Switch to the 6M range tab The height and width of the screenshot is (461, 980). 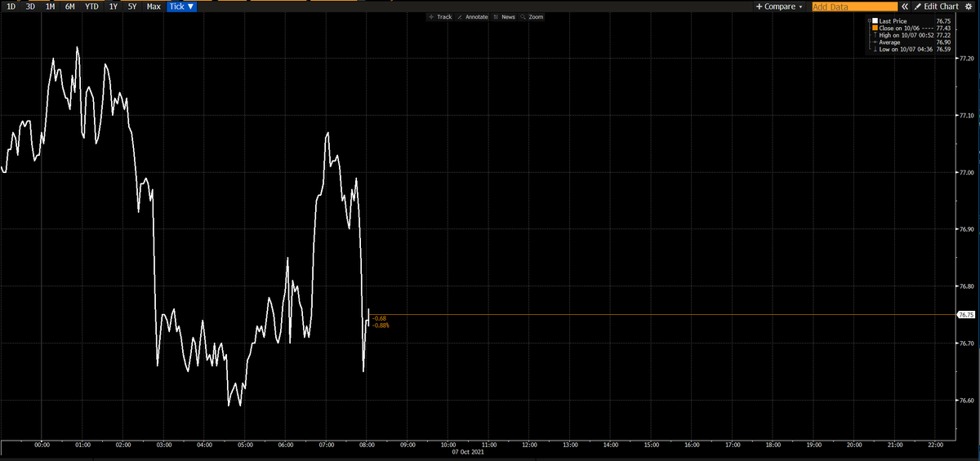point(70,6)
